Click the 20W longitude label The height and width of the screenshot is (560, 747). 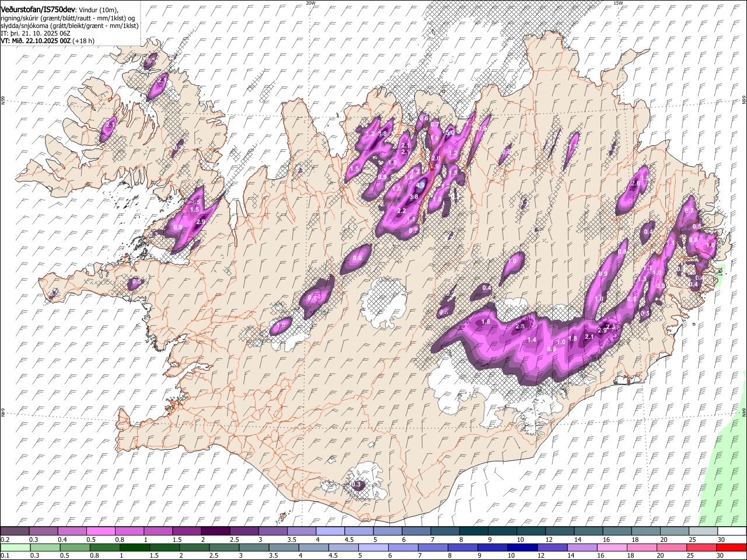coord(310,3)
